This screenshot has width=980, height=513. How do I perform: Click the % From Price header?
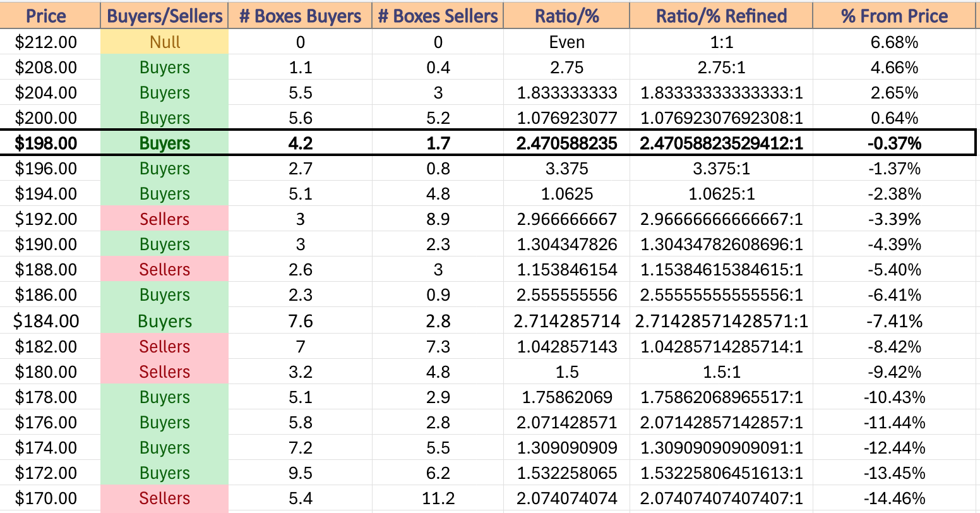click(894, 15)
